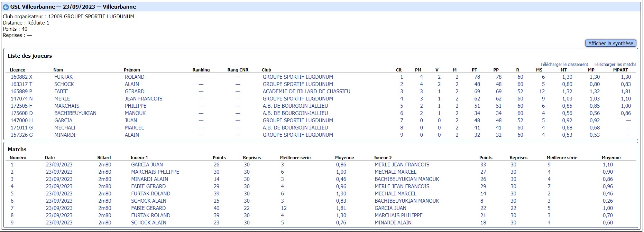The height and width of the screenshot is (232, 644).
Task: Click the Numéro column header in Matchs
Action: [x=18, y=158]
